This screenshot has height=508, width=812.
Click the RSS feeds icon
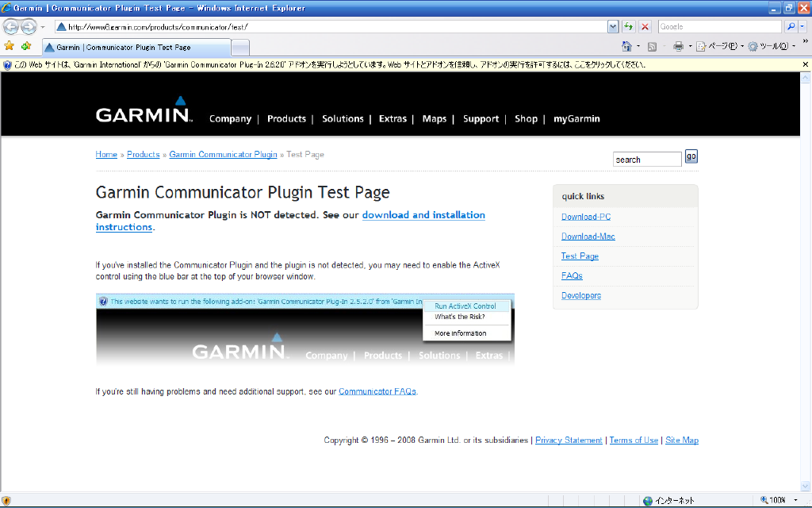coord(652,47)
